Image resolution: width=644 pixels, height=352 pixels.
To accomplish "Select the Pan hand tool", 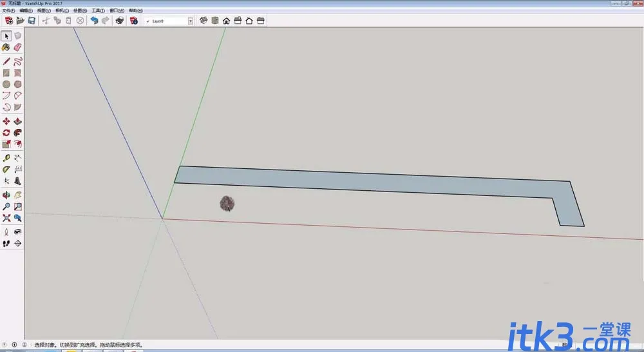I will (17, 195).
